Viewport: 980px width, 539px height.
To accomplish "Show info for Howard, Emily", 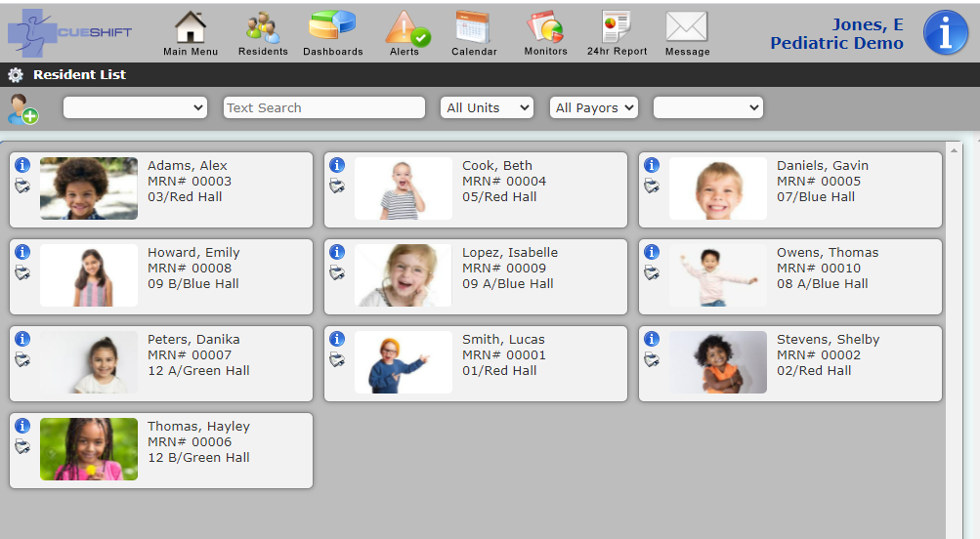I will 22,252.
